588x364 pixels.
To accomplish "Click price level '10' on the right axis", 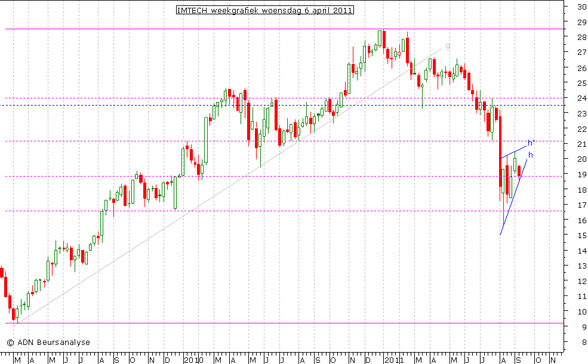I will 581,312.
